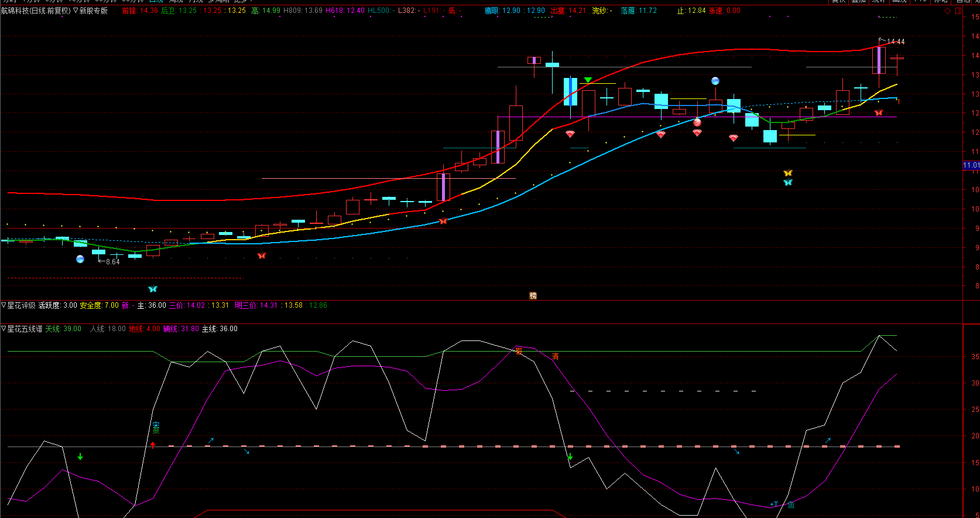Collapse the 星花评级 indicator triangle
The height and width of the screenshot is (518, 980).
coord(4,305)
